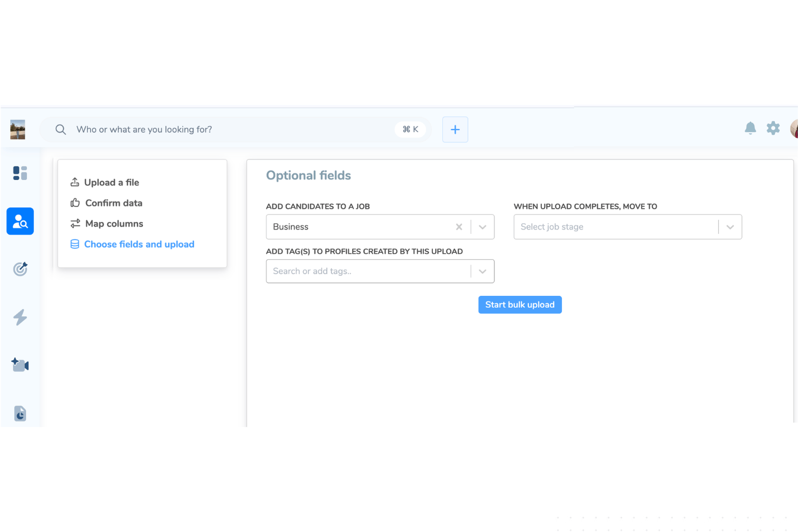798x532 pixels.
Task: Click the thumbs-up Confirm data icon
Action: click(x=75, y=203)
